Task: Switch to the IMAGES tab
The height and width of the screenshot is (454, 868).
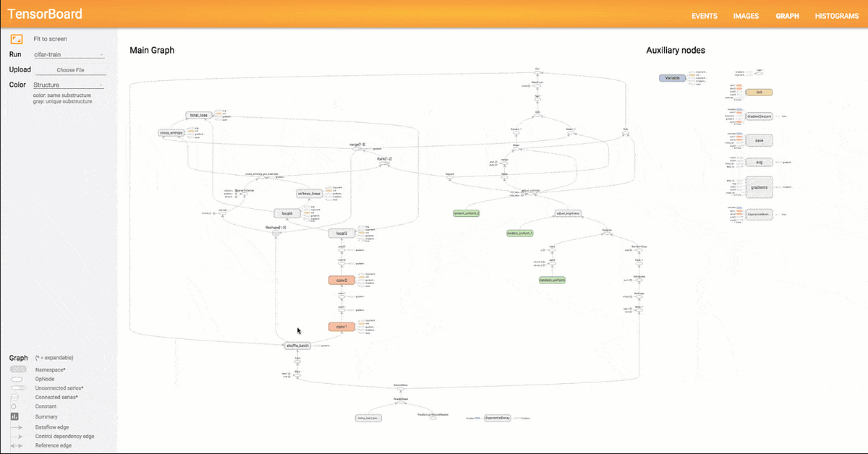Action: pyautogui.click(x=746, y=15)
